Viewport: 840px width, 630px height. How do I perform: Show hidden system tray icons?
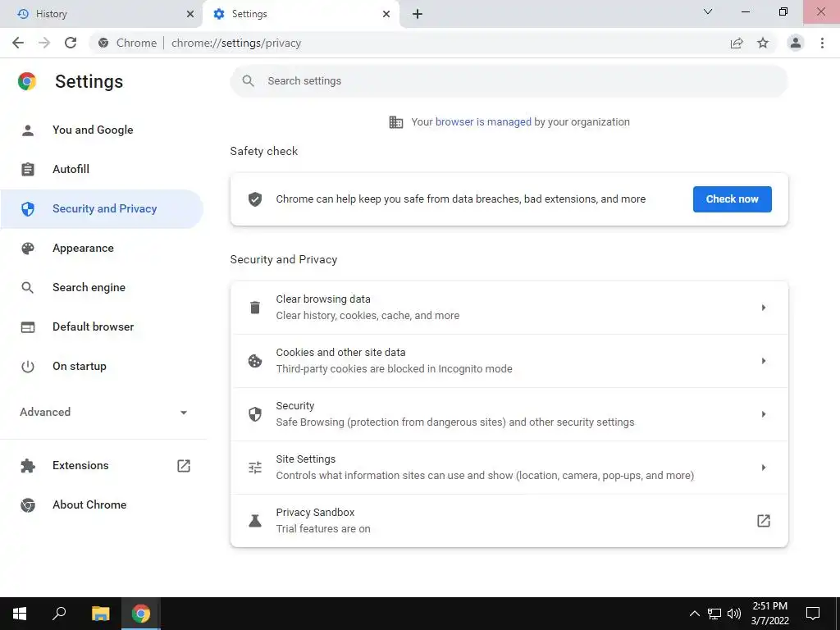pyautogui.click(x=694, y=614)
